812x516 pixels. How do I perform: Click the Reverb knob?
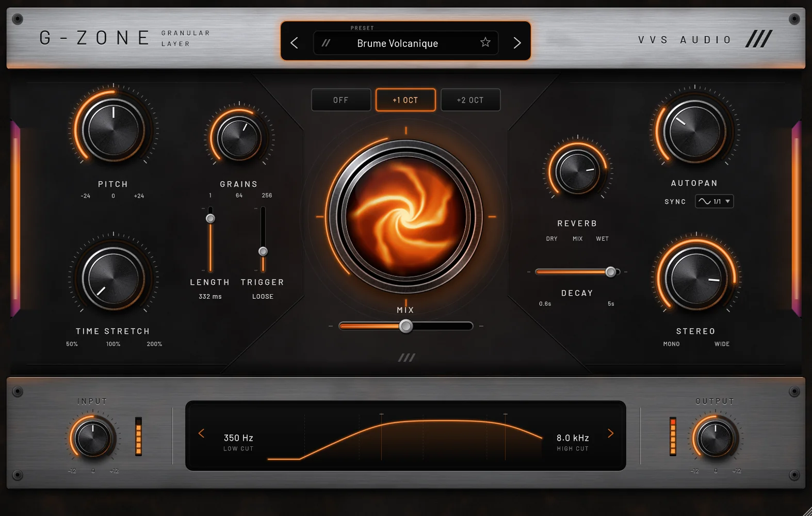[577, 172]
